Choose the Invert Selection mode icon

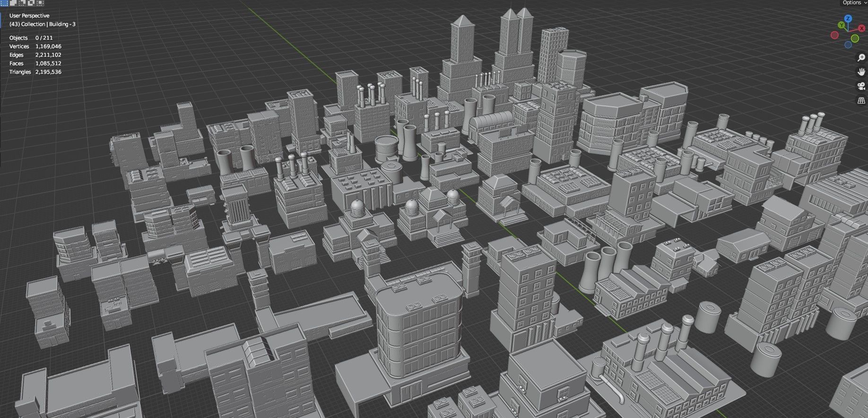pyautogui.click(x=31, y=3)
